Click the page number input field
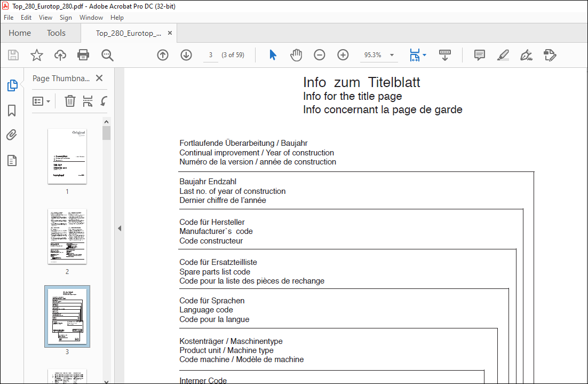588x384 pixels. tap(211, 55)
